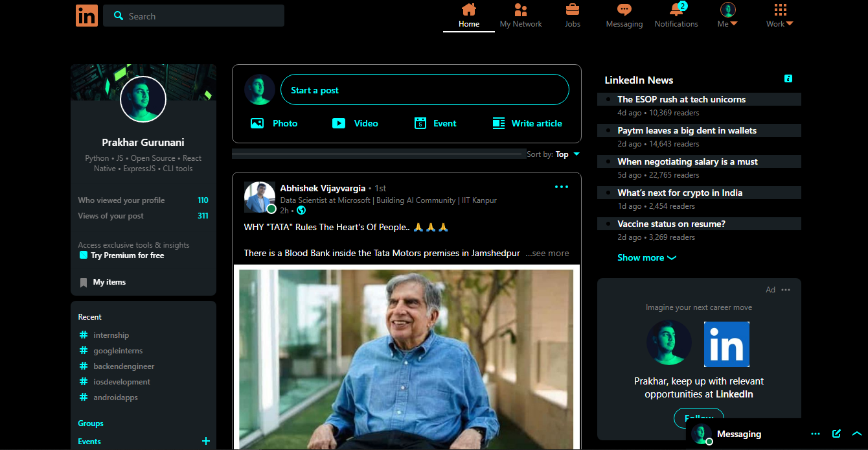Expand Messaging overlay chevron

click(857, 434)
